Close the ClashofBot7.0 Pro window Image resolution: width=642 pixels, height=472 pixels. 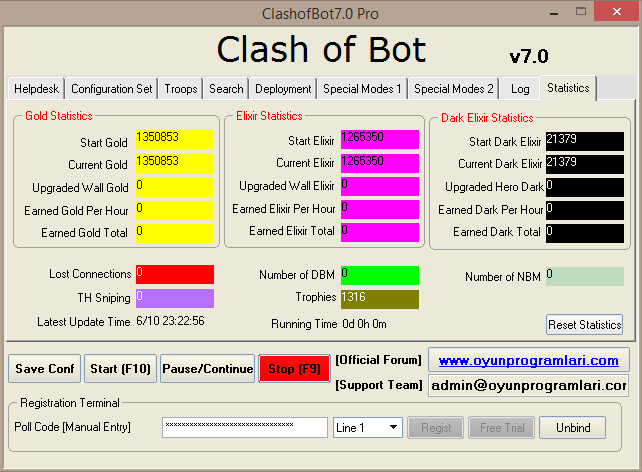[617, 12]
